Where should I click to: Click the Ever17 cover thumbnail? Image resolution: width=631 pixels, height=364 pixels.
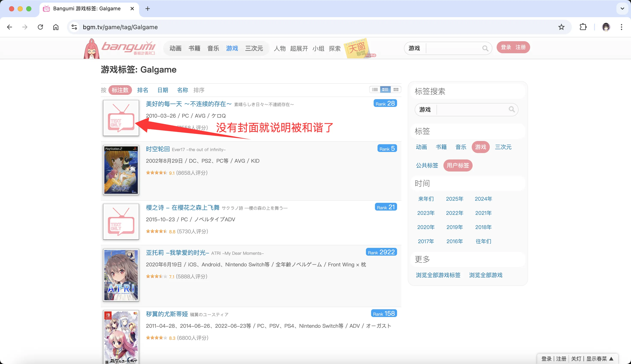pyautogui.click(x=121, y=170)
